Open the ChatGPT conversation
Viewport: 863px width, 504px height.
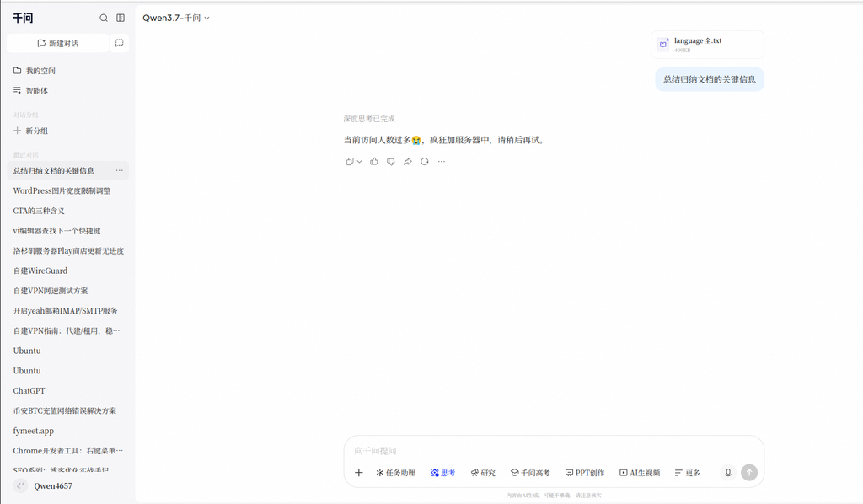(67, 391)
